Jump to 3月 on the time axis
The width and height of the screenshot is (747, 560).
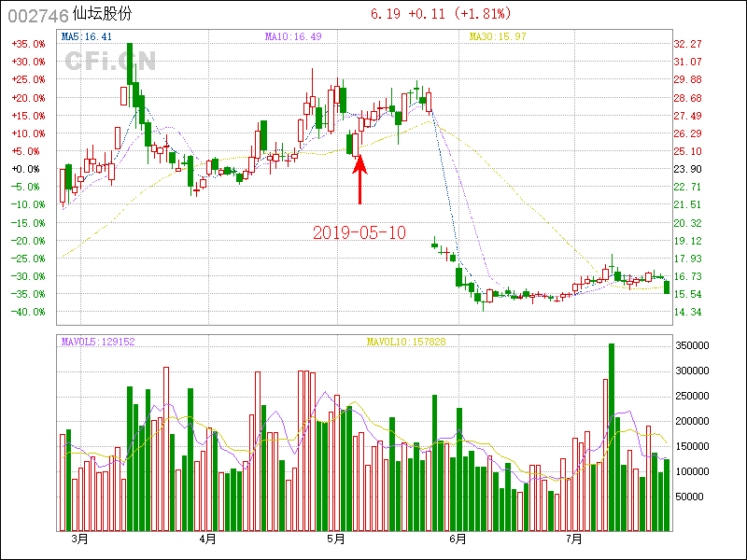click(79, 539)
